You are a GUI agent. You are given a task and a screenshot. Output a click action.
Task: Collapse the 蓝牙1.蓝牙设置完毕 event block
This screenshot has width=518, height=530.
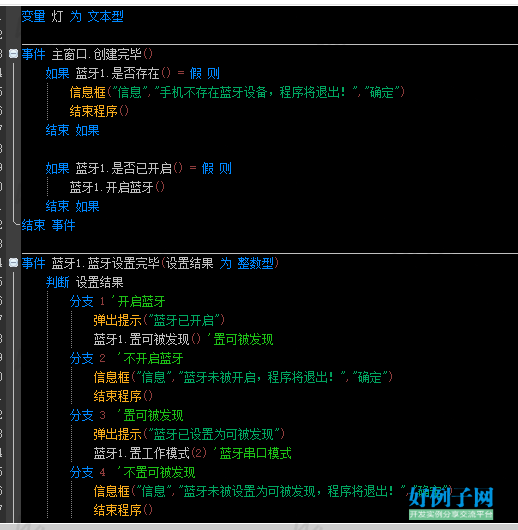13,263
